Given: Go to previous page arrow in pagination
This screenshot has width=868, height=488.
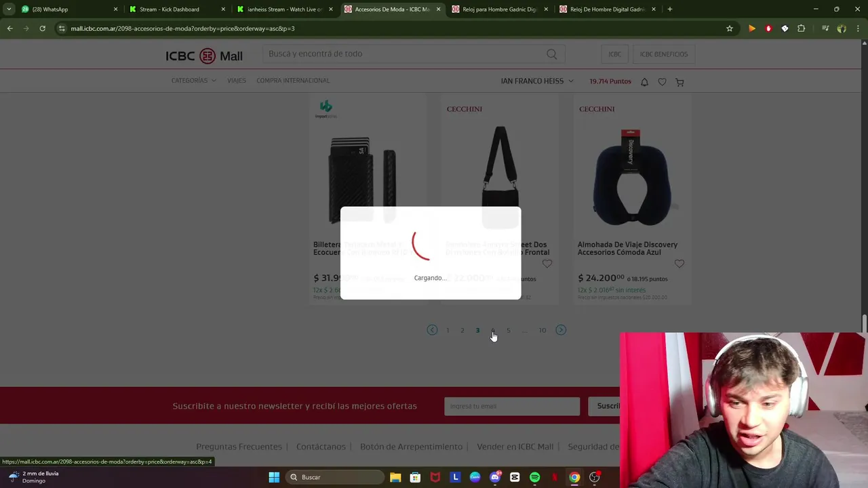Looking at the screenshot, I should tap(432, 330).
